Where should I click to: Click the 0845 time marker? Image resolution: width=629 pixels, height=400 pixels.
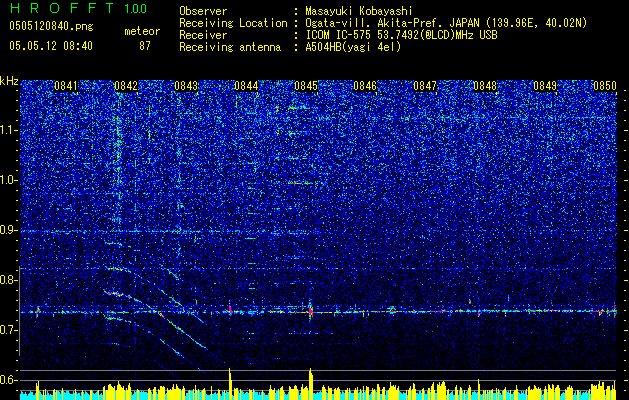tap(306, 86)
